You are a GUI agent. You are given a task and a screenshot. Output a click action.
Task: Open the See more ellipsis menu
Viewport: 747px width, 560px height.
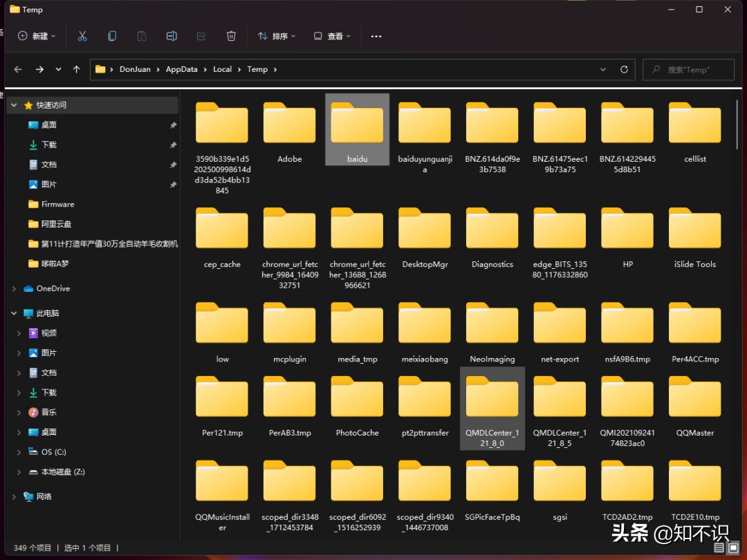pyautogui.click(x=376, y=36)
